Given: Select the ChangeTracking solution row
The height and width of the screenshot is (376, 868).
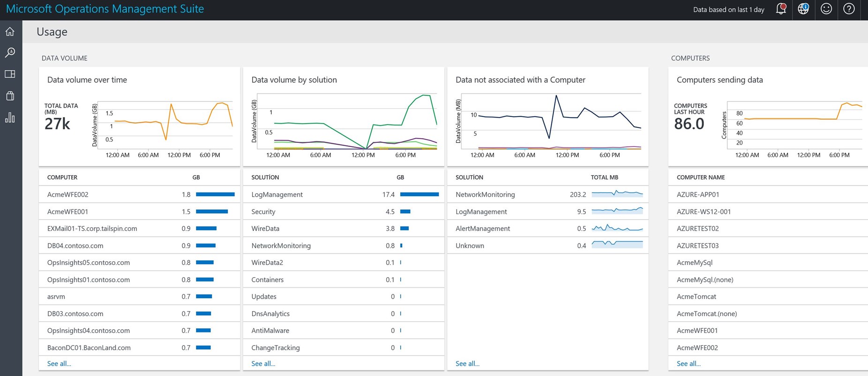Looking at the screenshot, I should [x=344, y=347].
